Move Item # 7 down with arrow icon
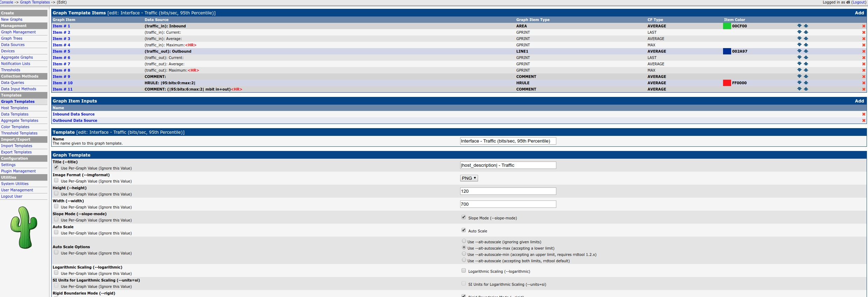The height and width of the screenshot is (297, 868). tap(799, 64)
